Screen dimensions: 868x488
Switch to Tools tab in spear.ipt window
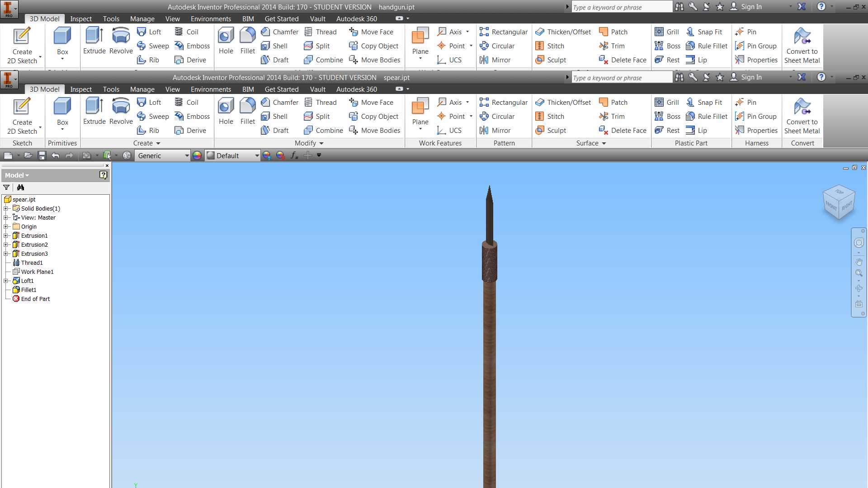[x=111, y=89]
